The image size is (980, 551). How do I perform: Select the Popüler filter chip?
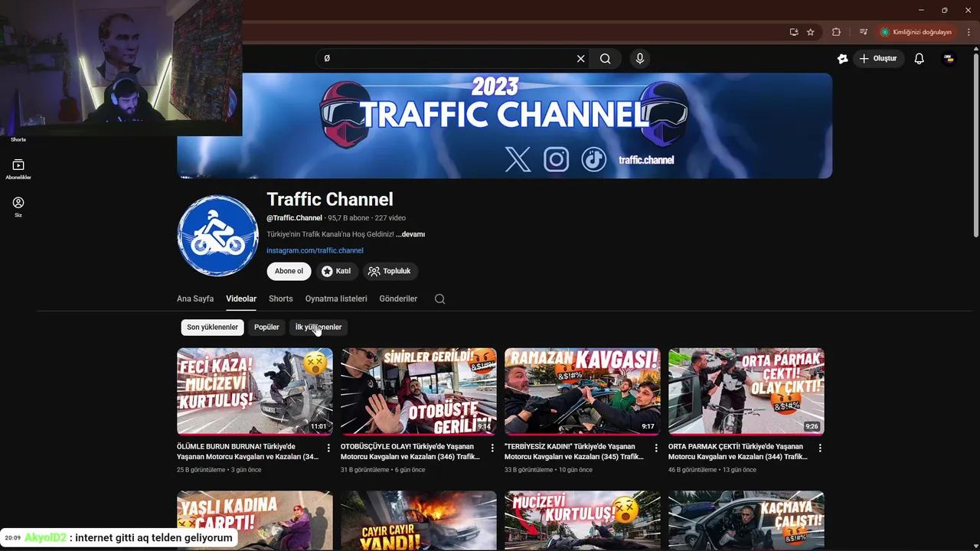pyautogui.click(x=266, y=328)
